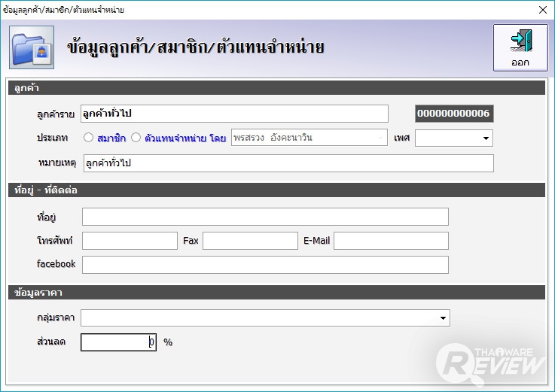
Task: Click the Fax input field
Action: [250, 241]
